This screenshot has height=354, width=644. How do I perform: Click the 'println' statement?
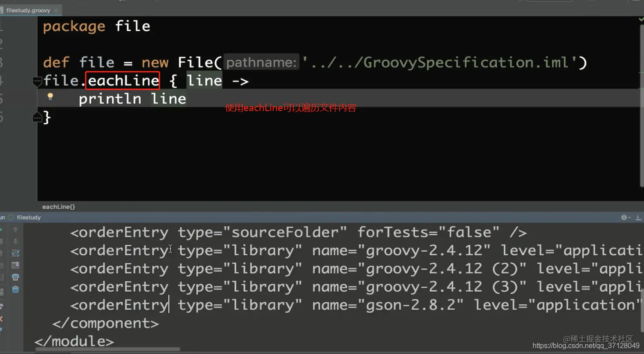(x=110, y=99)
